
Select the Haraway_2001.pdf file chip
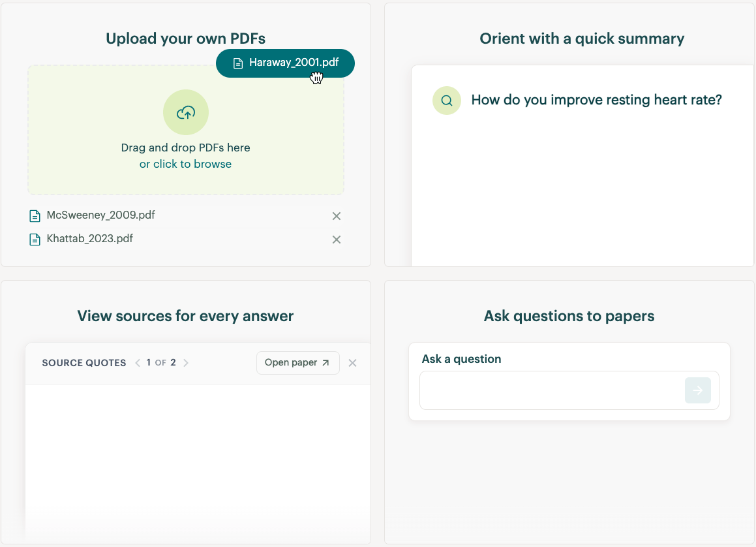[286, 63]
